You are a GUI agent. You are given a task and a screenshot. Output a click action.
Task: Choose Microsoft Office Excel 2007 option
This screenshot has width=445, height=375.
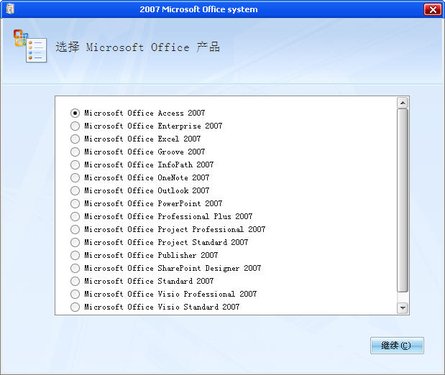coord(75,139)
